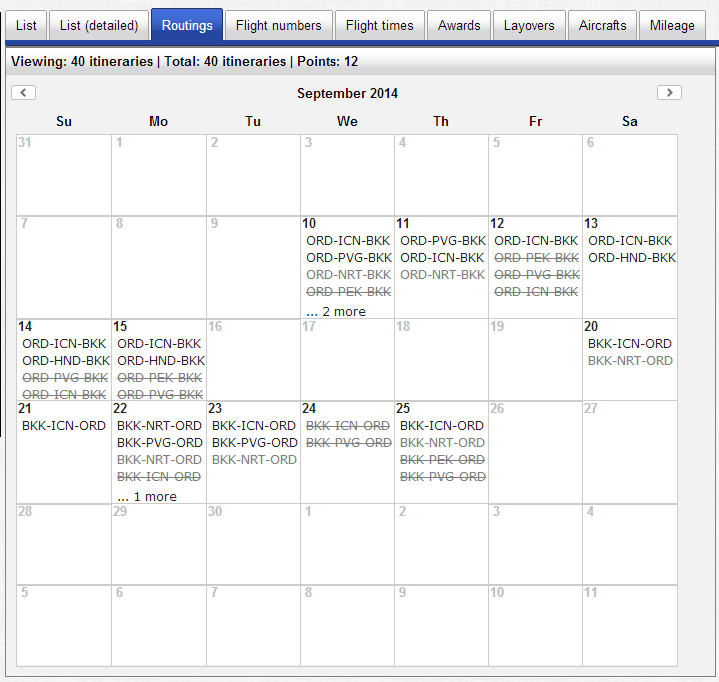
Task: Select first BKK-NRT-ORD on September 22
Action: pyautogui.click(x=159, y=426)
